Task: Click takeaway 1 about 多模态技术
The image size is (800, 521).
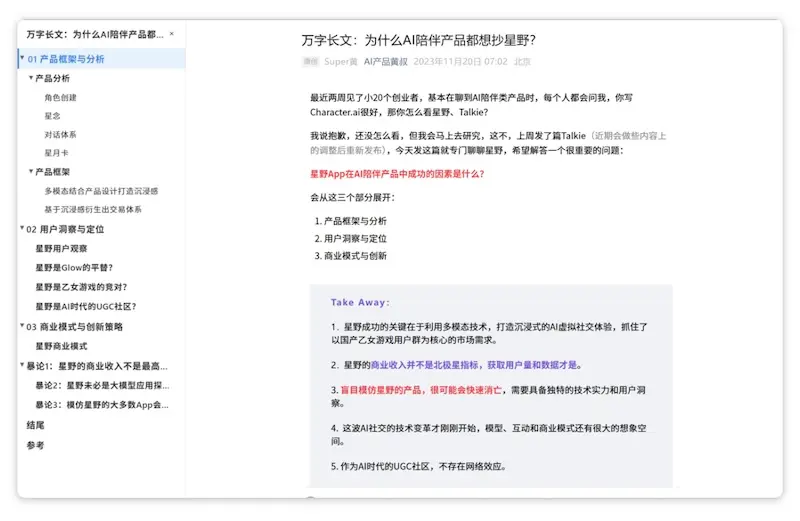Action: tap(489, 333)
